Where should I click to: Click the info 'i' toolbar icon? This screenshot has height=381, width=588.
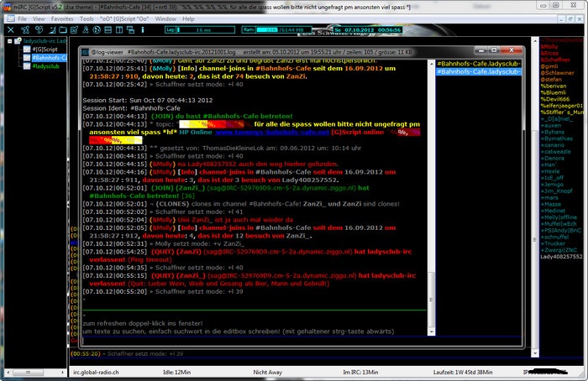tap(143, 30)
